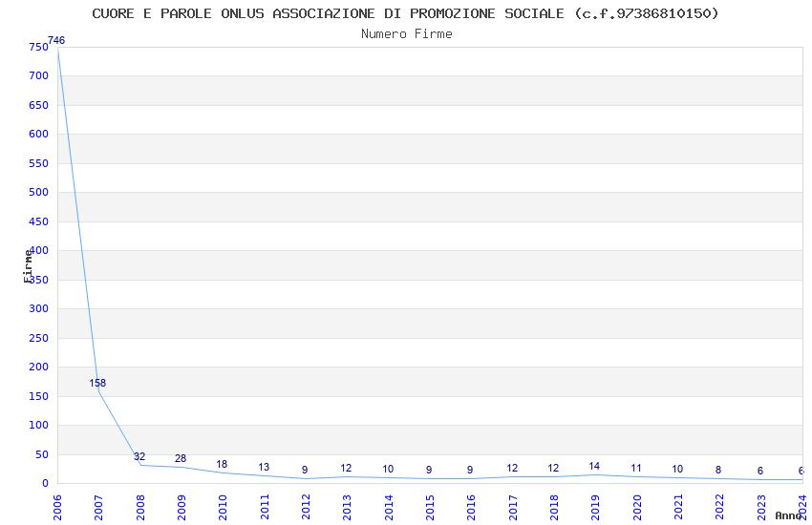Select x-axis year label "2018"

tap(554, 507)
